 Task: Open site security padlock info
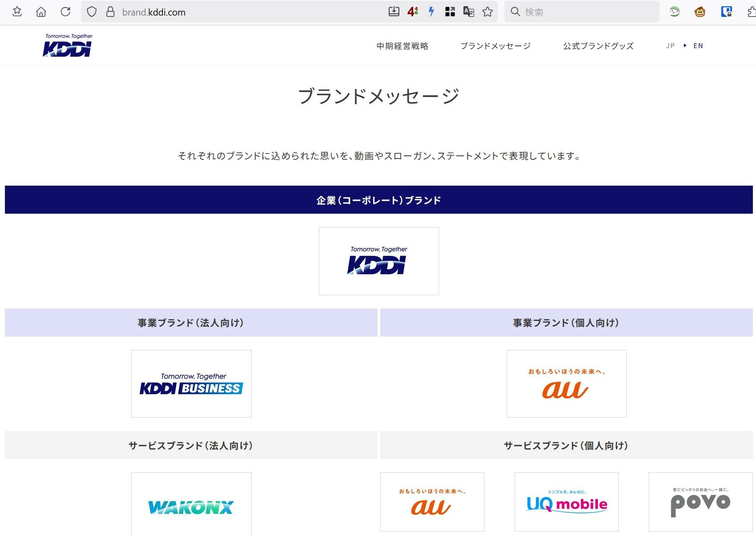pos(110,12)
